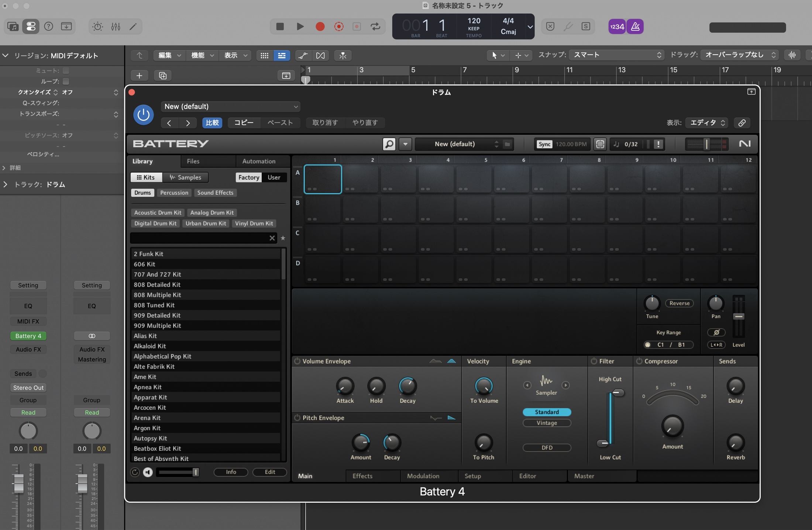Go to previous plug-in setting arrow
812x530 pixels.
pyautogui.click(x=169, y=123)
